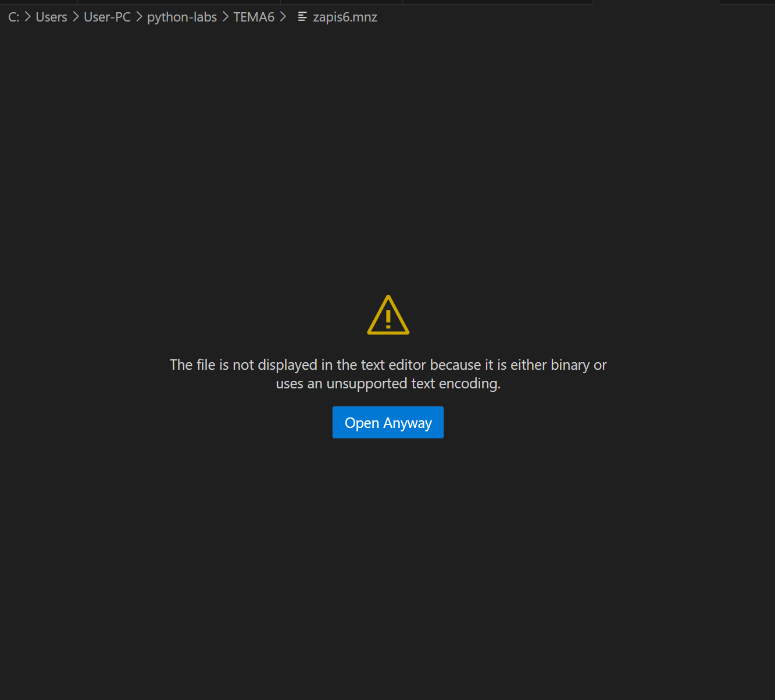Click the zapis6.mnz file name breadcrumb

click(x=345, y=17)
